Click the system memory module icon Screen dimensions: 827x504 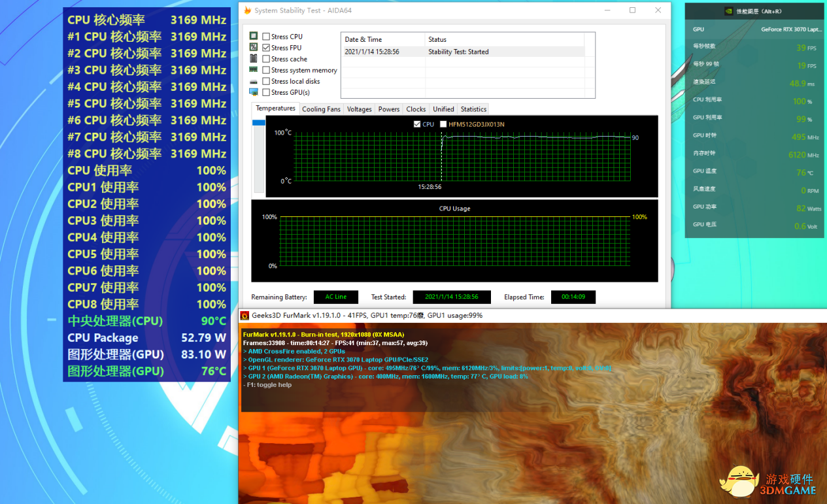point(254,69)
